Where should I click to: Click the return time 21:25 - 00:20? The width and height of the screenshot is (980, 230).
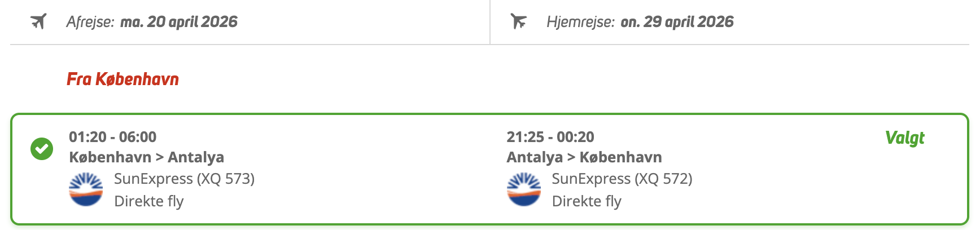(x=550, y=137)
